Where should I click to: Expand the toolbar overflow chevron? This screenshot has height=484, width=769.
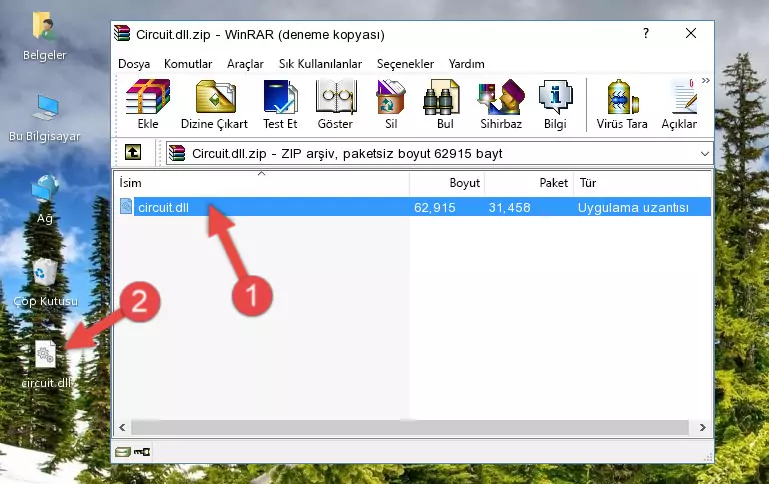point(706,81)
